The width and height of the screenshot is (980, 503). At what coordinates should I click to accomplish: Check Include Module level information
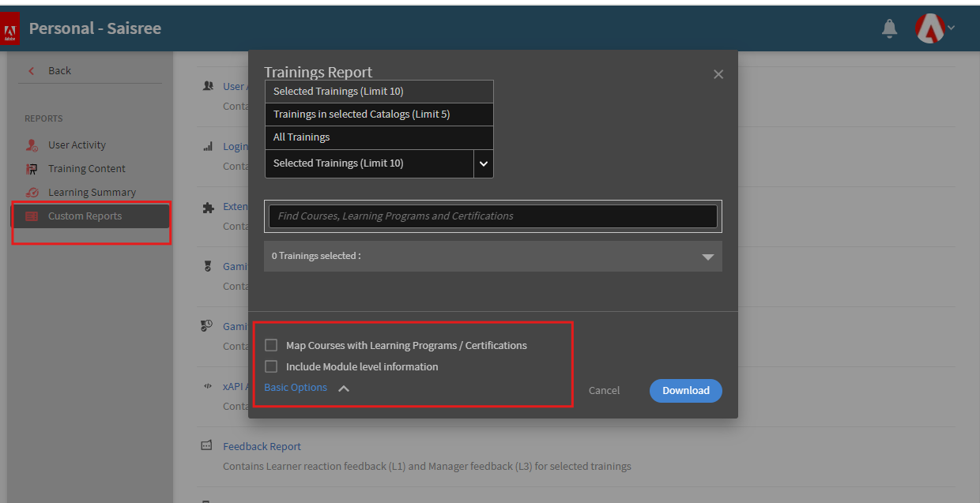point(271,366)
